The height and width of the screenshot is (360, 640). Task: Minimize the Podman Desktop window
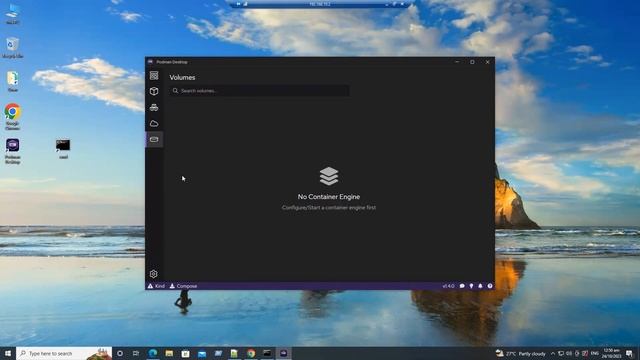click(457, 62)
